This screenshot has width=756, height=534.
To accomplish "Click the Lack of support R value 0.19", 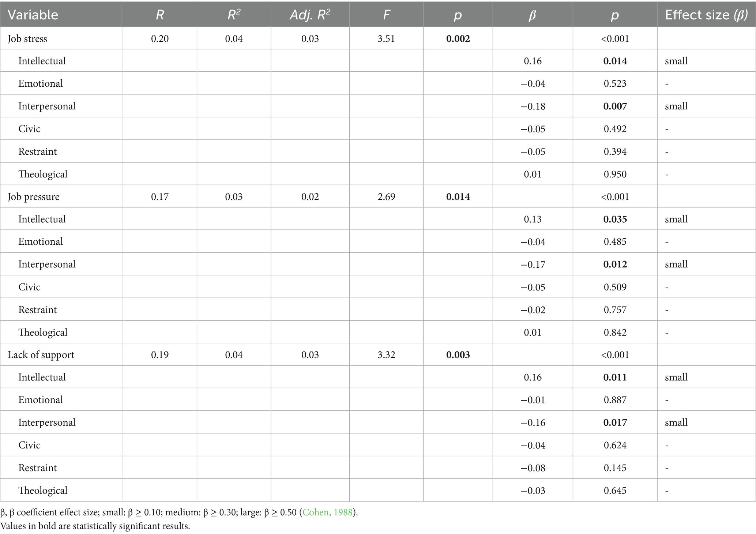I will [160, 354].
